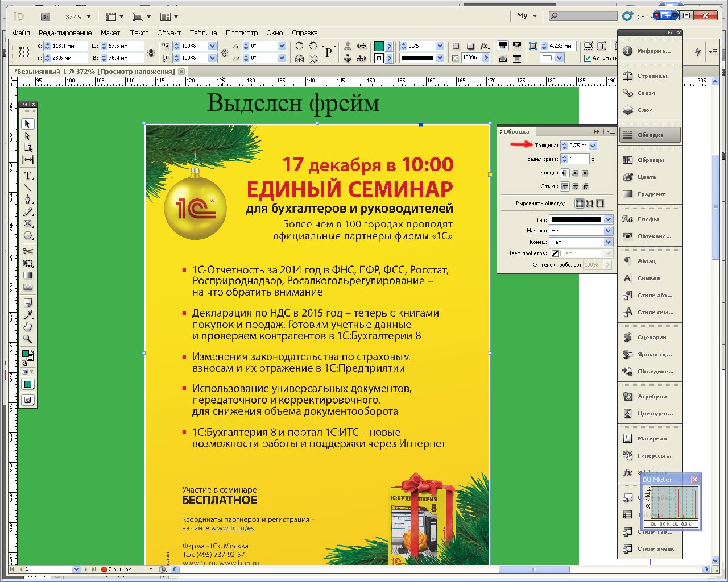The width and height of the screenshot is (728, 582).
Task: Select the Pen tool
Action: click(x=27, y=199)
